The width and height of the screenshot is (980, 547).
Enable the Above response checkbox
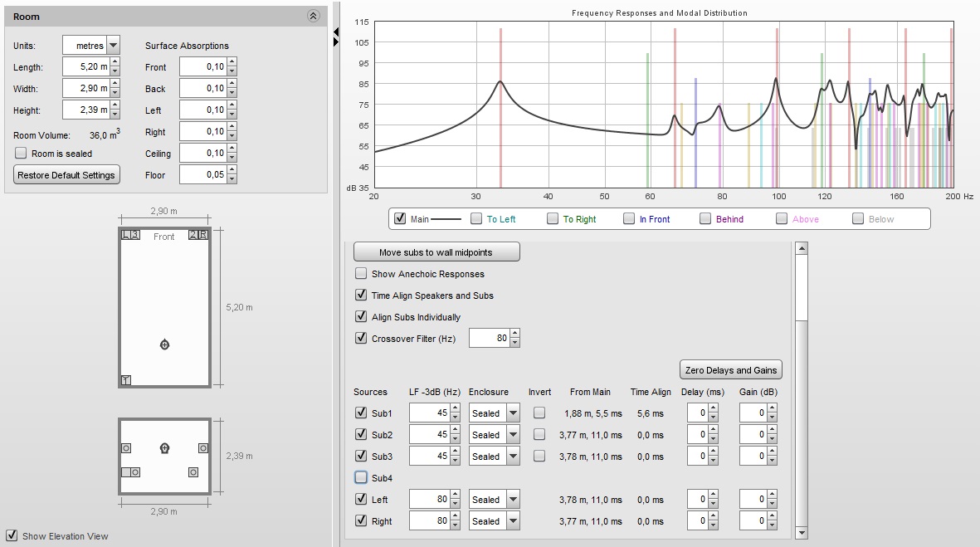click(781, 219)
